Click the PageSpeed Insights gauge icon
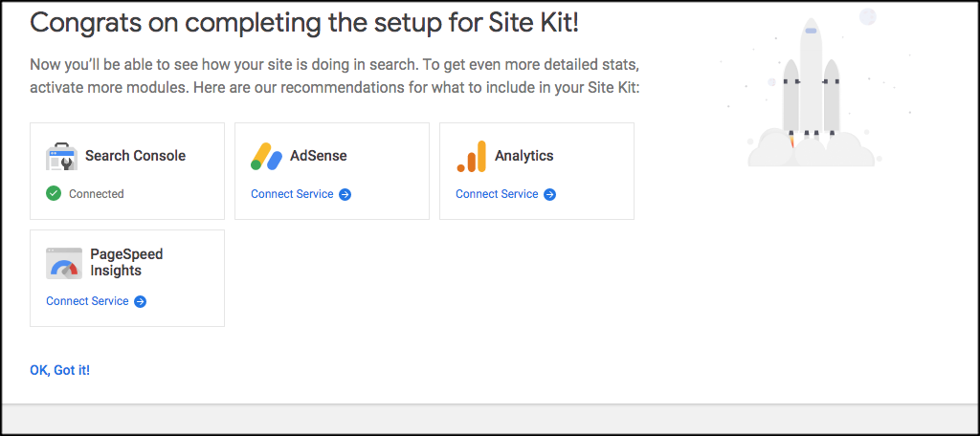 click(x=64, y=263)
